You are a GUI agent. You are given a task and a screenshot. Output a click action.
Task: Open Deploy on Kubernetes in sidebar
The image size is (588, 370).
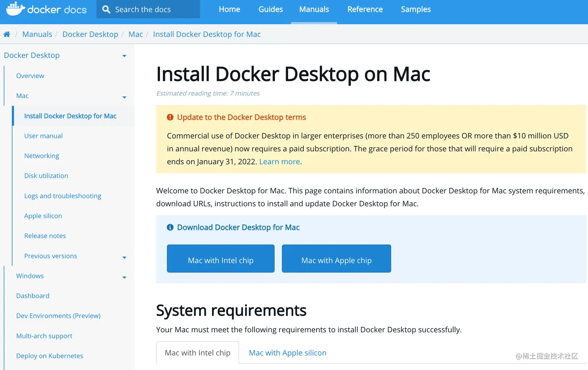[x=50, y=356]
